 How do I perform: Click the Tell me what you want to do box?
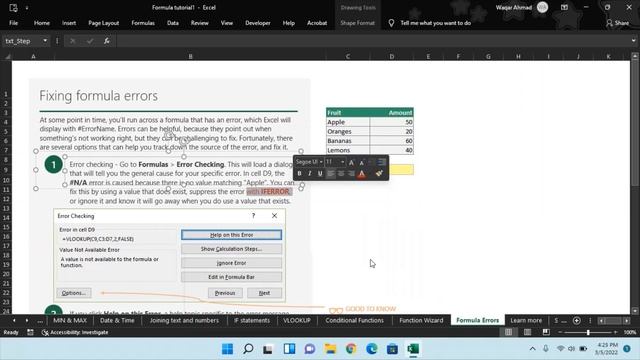(x=436, y=23)
